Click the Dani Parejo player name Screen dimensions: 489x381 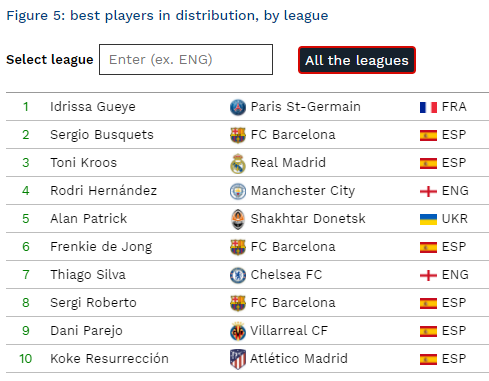(86, 331)
